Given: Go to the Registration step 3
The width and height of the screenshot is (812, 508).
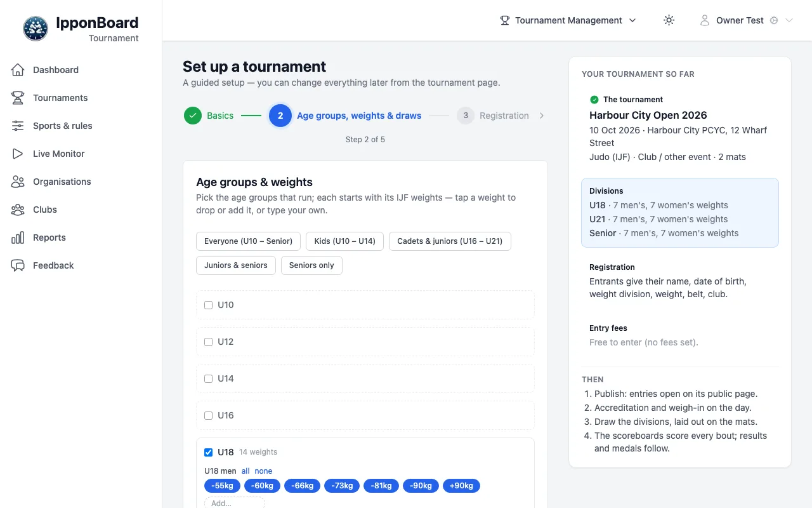Looking at the screenshot, I should click(x=493, y=116).
